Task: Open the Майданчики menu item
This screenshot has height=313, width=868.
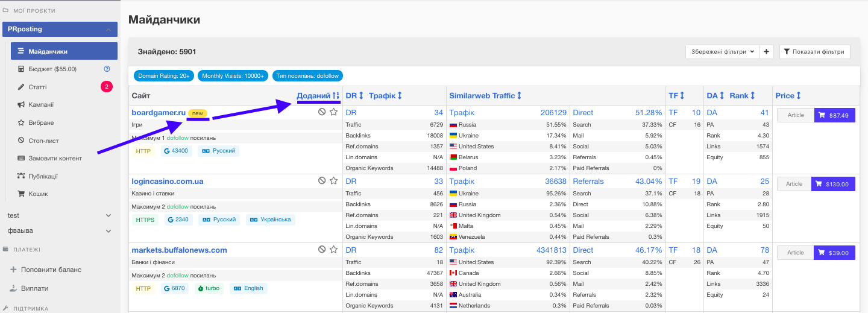Action: click(64, 51)
